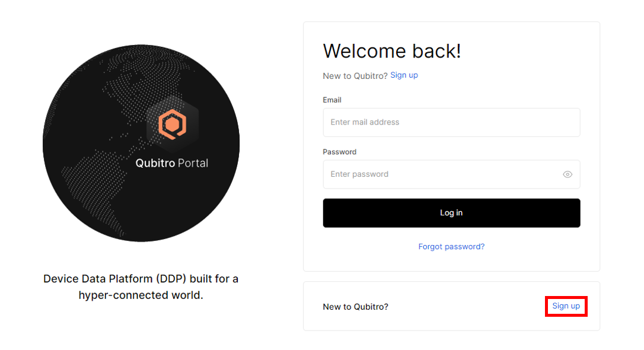Image resolution: width=644 pixels, height=350 pixels.
Task: Click the Email field label
Action: pos(332,100)
